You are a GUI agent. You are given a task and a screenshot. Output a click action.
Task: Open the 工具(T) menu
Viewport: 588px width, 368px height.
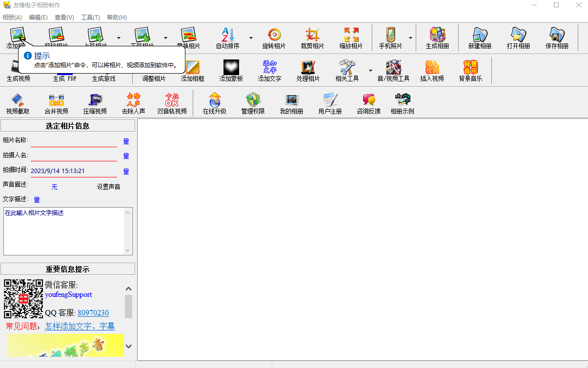point(90,17)
